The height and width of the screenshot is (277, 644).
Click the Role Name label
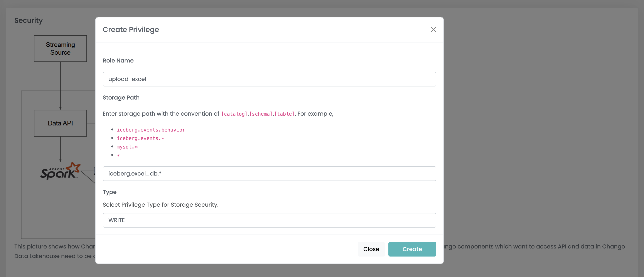click(118, 61)
